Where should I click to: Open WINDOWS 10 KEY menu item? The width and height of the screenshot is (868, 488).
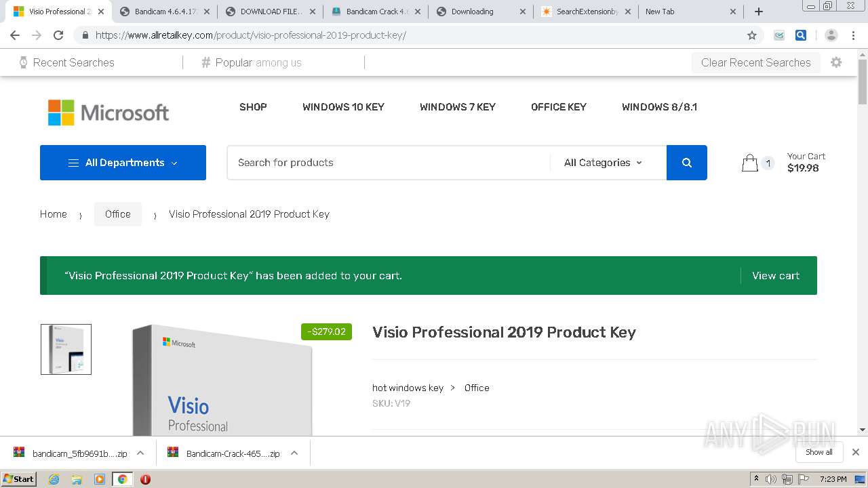tap(343, 107)
